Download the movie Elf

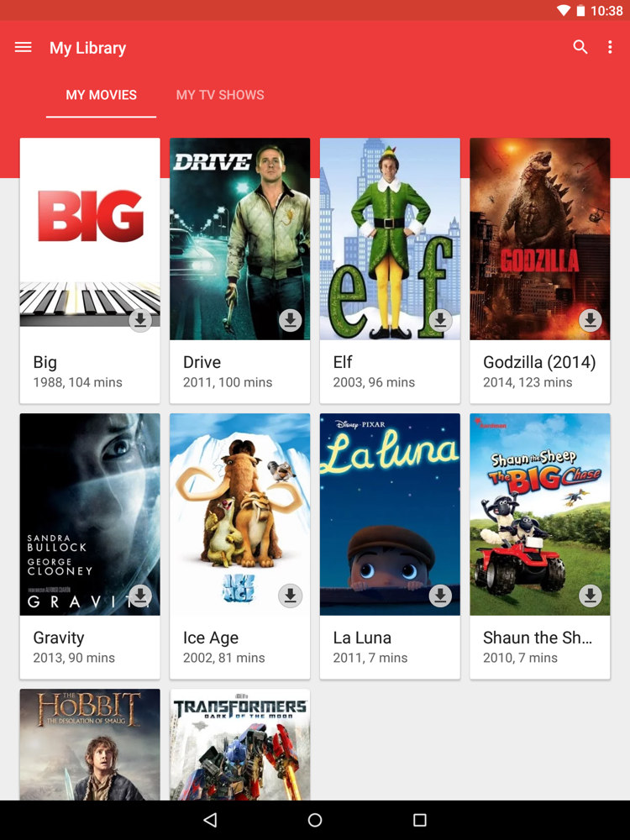click(440, 320)
